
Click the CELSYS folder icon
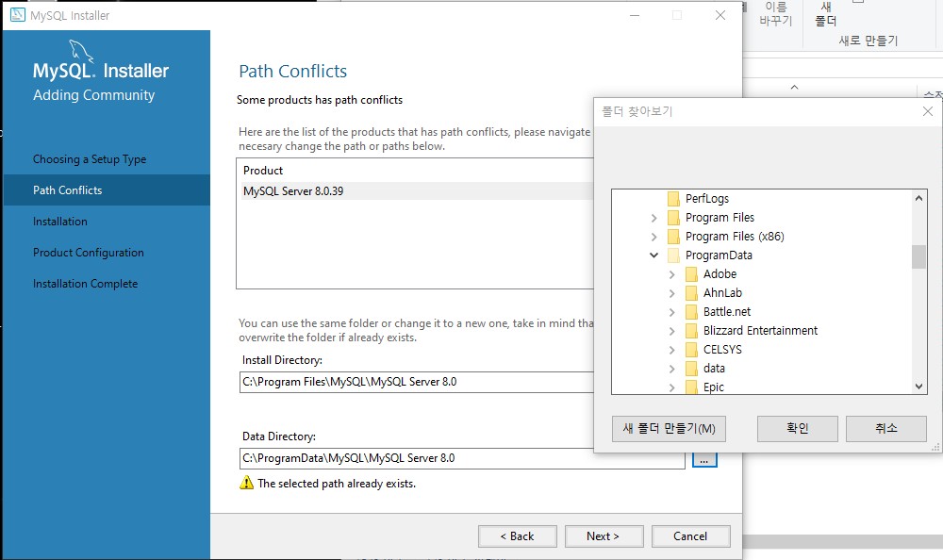(x=691, y=350)
